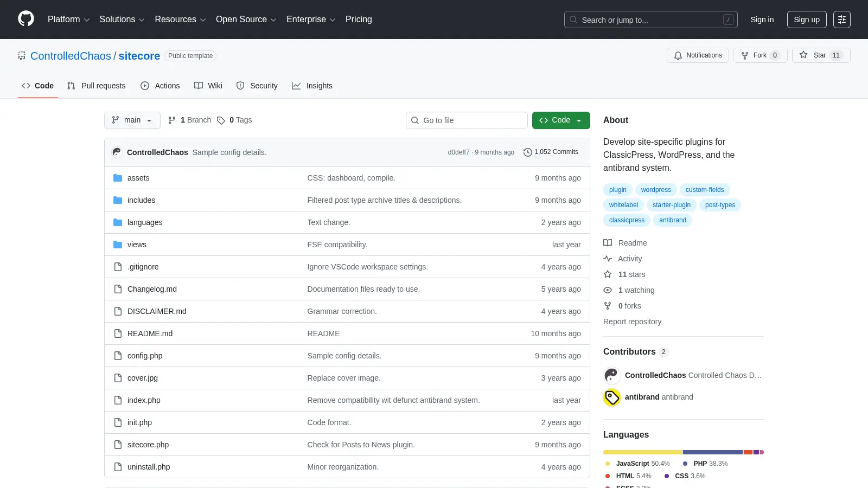Click commit message 'FSE compatibility.'

[x=337, y=245]
